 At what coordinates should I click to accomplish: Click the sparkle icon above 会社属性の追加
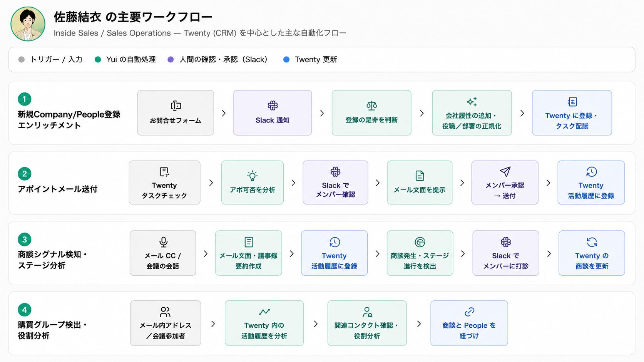click(x=472, y=102)
